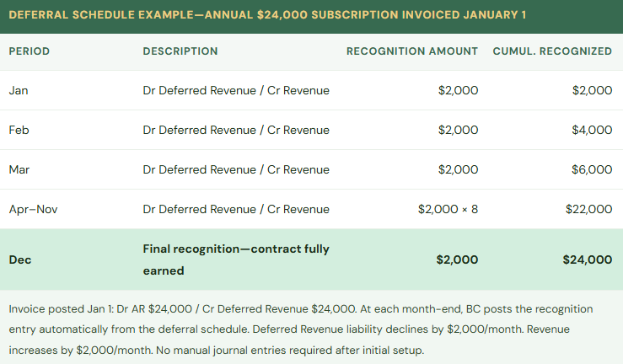This screenshot has width=623, height=364.
Task: Click the $24,000 cumulative total in Dec row
Action: coord(587,260)
